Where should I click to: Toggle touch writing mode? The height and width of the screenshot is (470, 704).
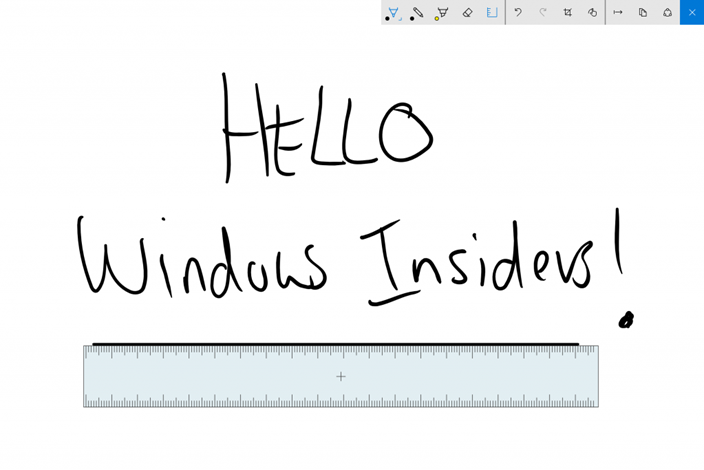(592, 13)
